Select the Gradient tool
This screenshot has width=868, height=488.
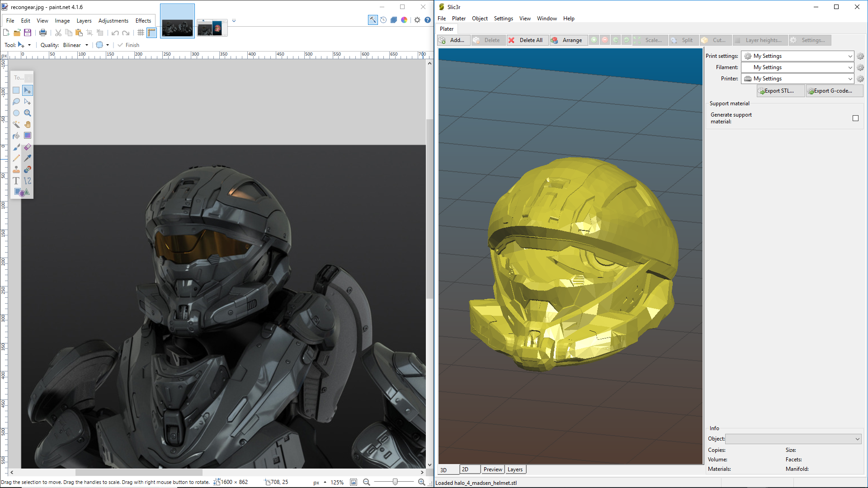[x=28, y=136]
